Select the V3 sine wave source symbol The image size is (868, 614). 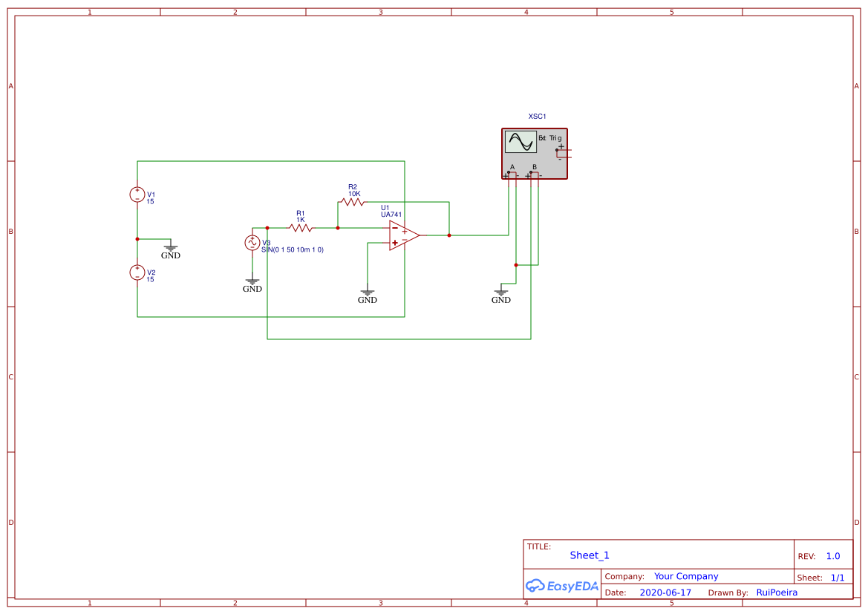(252, 243)
